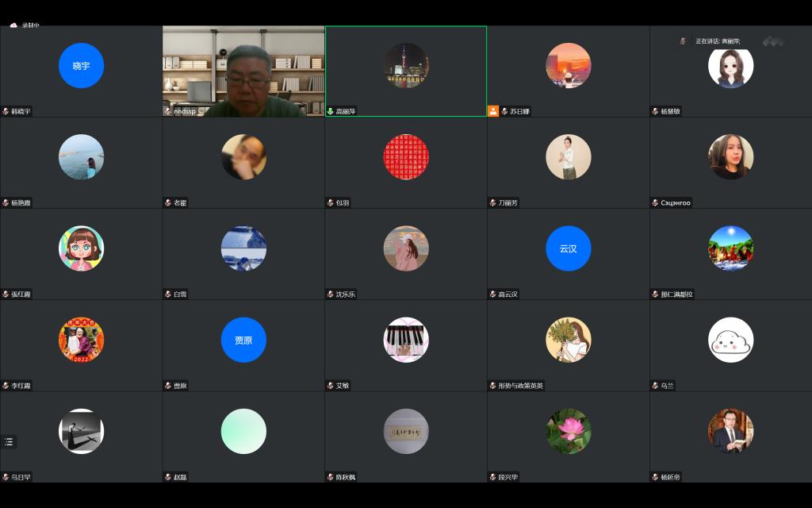Click muted mic icon next to 乌兰
Screen dimensions: 812x508
pos(655,386)
